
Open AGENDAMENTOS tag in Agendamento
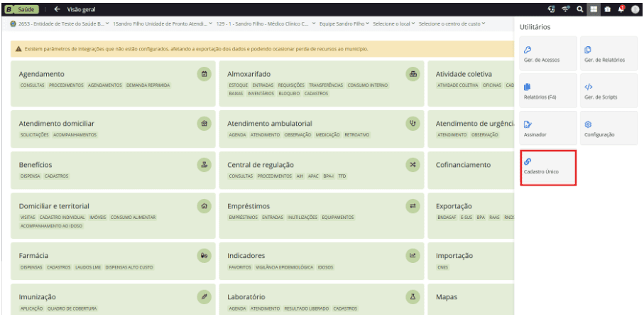pyautogui.click(x=105, y=85)
